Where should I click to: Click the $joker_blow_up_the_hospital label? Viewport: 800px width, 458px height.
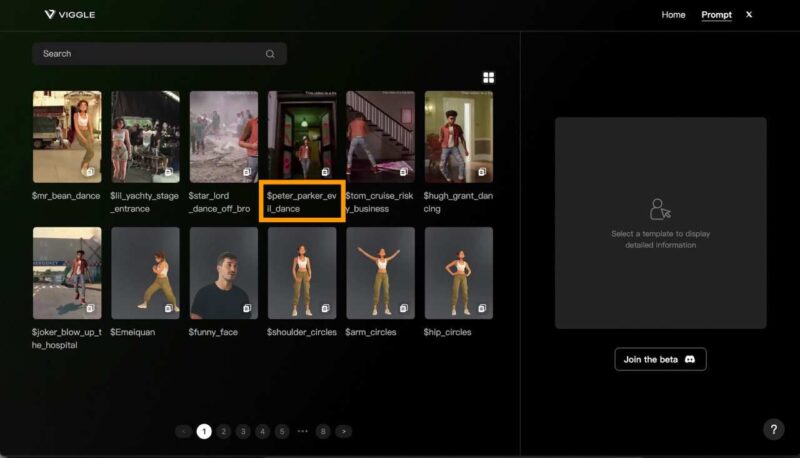point(67,338)
